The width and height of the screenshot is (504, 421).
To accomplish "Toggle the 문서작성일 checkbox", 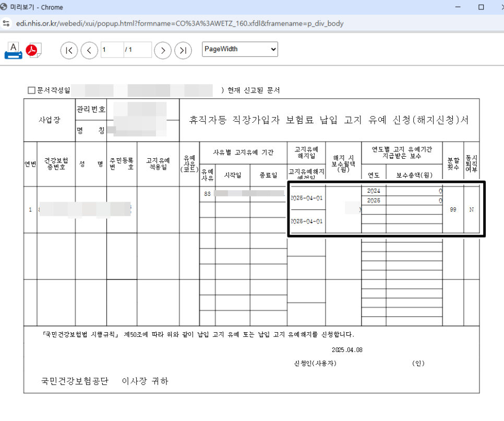I will click(31, 90).
